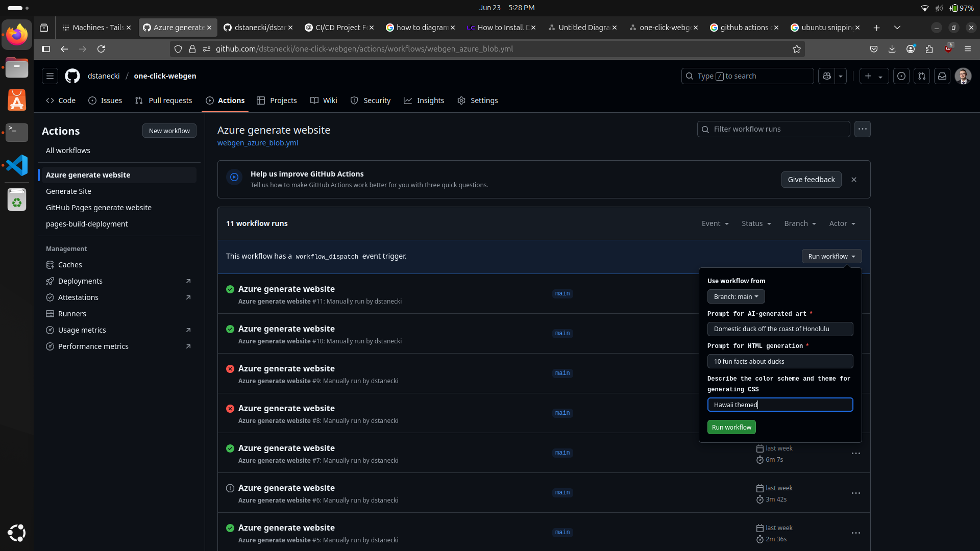Switch to the Untitled Diagram browser tab

coord(581,28)
